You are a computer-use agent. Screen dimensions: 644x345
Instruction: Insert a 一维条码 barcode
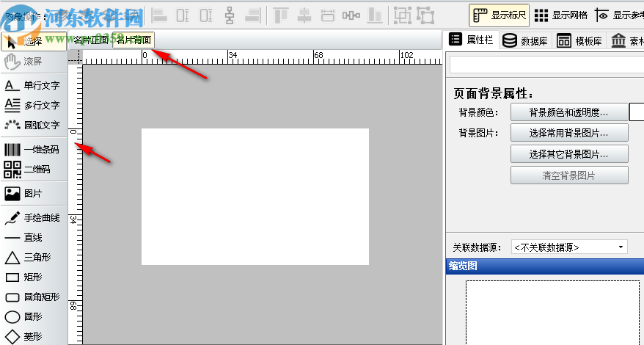34,150
